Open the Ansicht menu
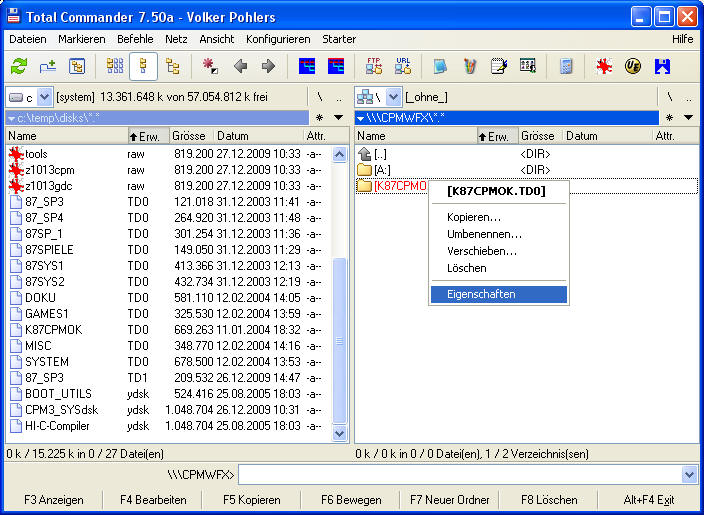The image size is (704, 515). pyautogui.click(x=217, y=39)
